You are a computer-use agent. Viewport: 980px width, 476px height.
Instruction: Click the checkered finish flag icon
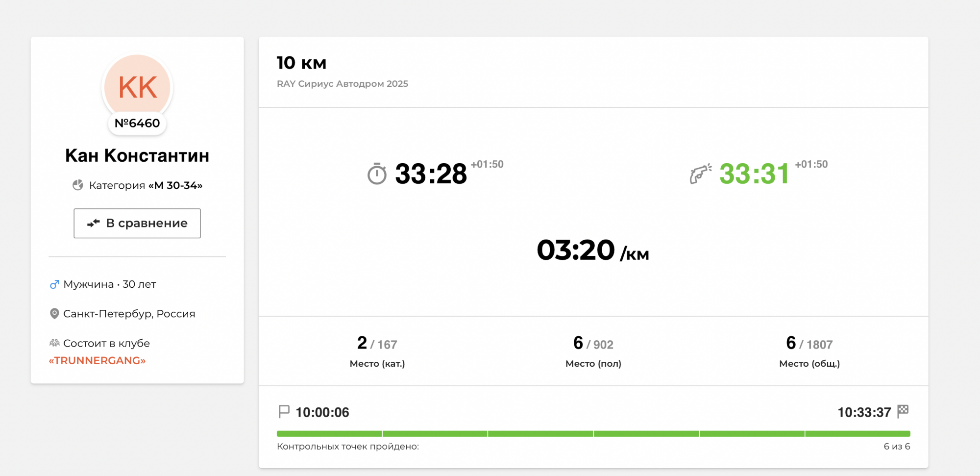coord(903,411)
